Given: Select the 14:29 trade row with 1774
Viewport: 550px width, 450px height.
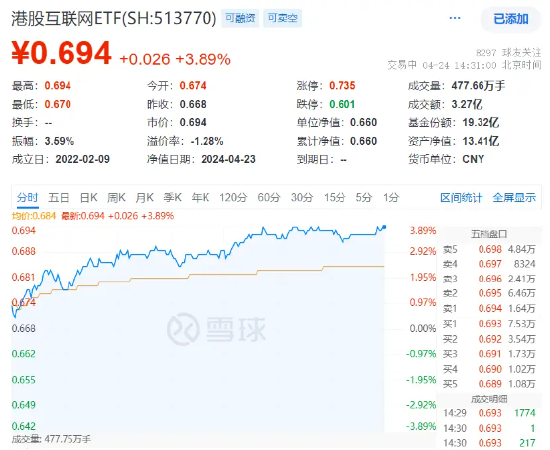Looking at the screenshot, I should 489,413.
